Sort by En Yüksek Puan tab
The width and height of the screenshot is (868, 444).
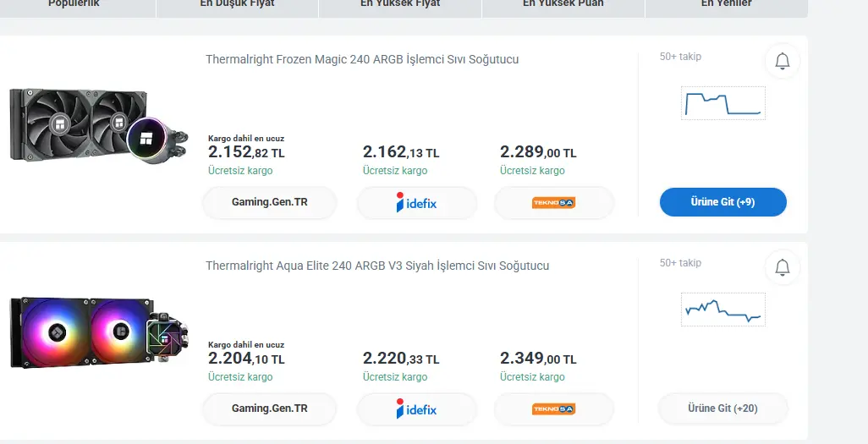tap(563, 7)
